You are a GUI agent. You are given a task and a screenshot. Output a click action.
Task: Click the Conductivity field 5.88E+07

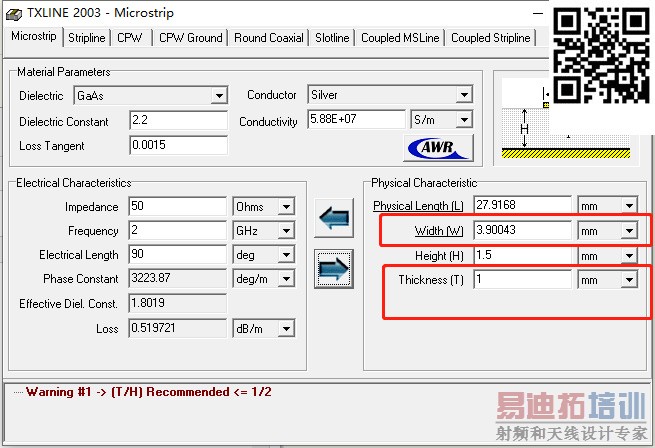click(x=356, y=120)
